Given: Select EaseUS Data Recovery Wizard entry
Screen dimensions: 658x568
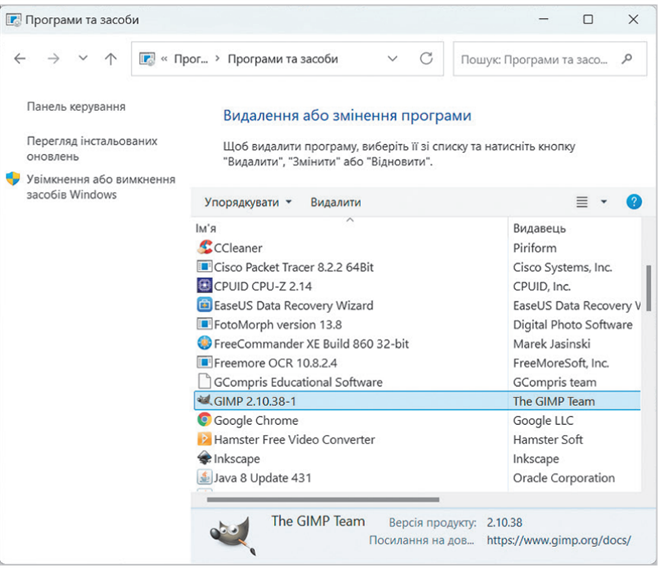Looking at the screenshot, I should click(293, 305).
